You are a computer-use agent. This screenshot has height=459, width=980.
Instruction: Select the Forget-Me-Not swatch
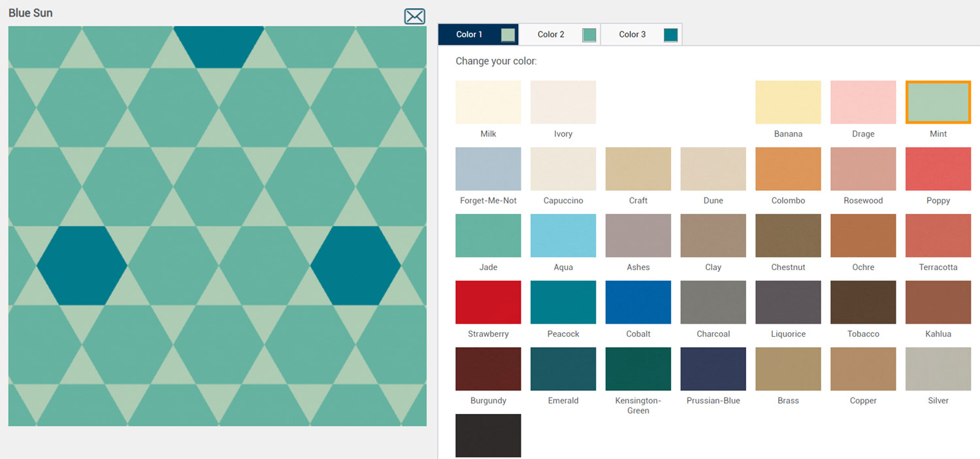488,169
